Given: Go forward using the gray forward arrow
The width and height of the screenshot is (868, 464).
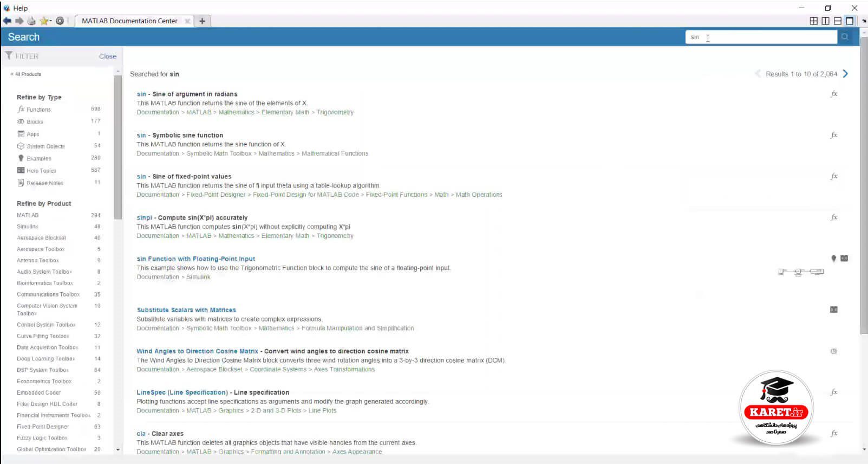Looking at the screenshot, I should 19,21.
